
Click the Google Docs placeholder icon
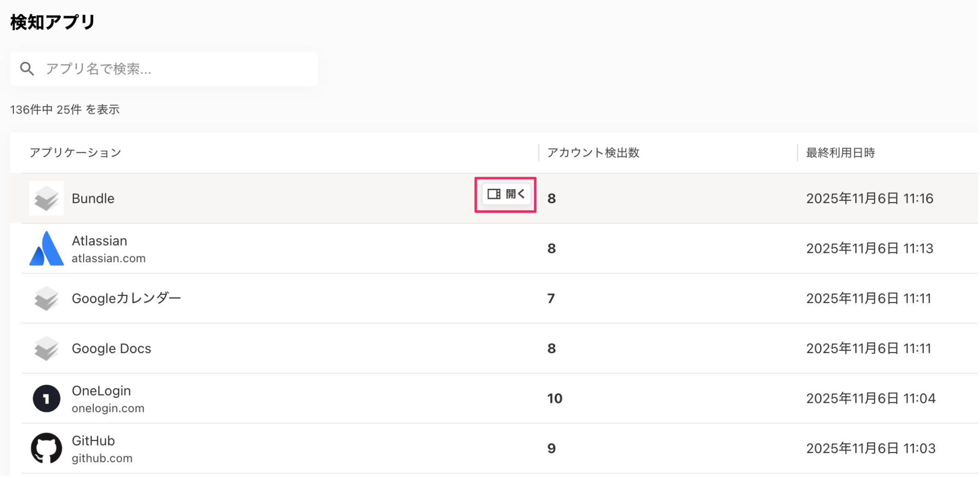pos(46,348)
